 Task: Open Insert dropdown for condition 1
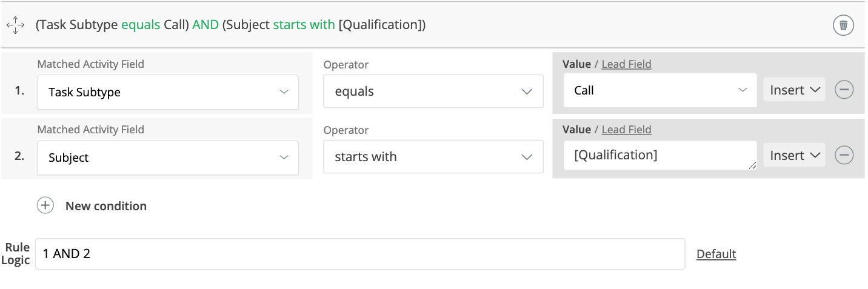point(794,90)
